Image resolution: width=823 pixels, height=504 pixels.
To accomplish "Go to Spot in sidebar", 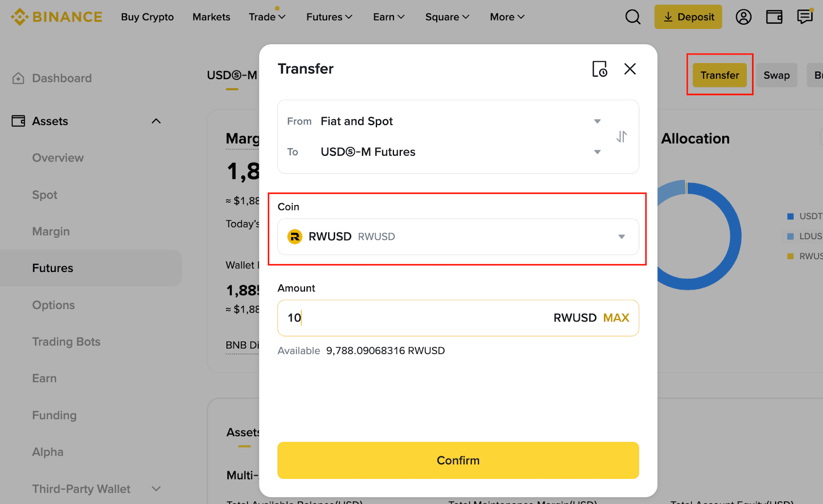I will click(45, 195).
